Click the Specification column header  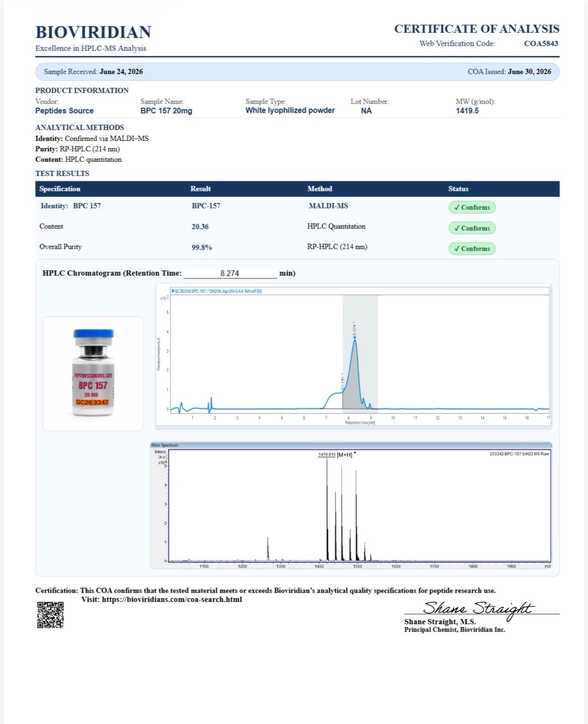point(60,189)
